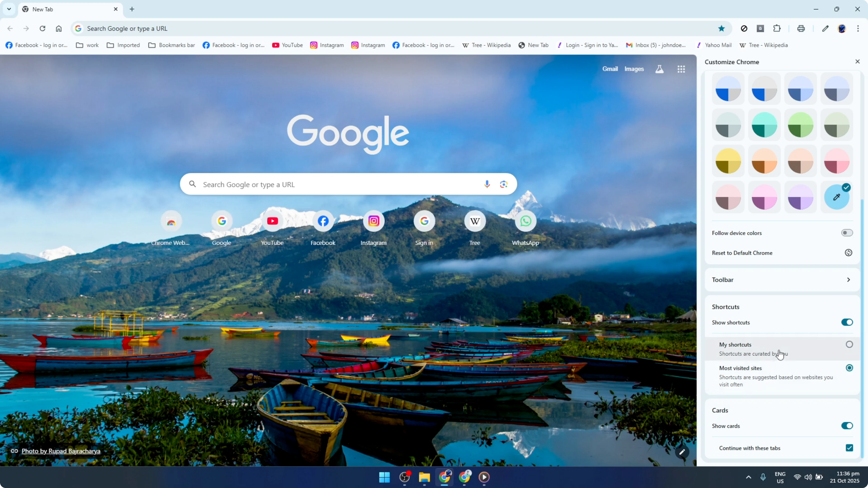Viewport: 868px width, 488px height.
Task: Click the reload page icon
Action: tap(42, 29)
